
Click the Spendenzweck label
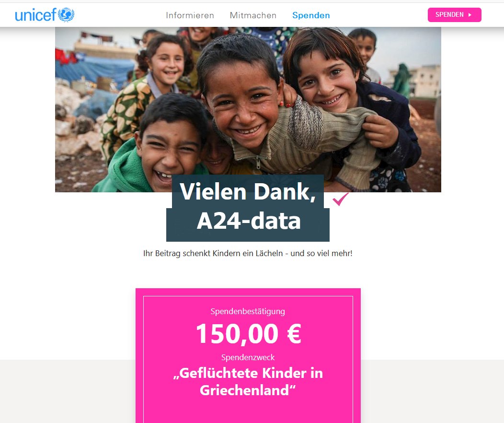tap(248, 357)
